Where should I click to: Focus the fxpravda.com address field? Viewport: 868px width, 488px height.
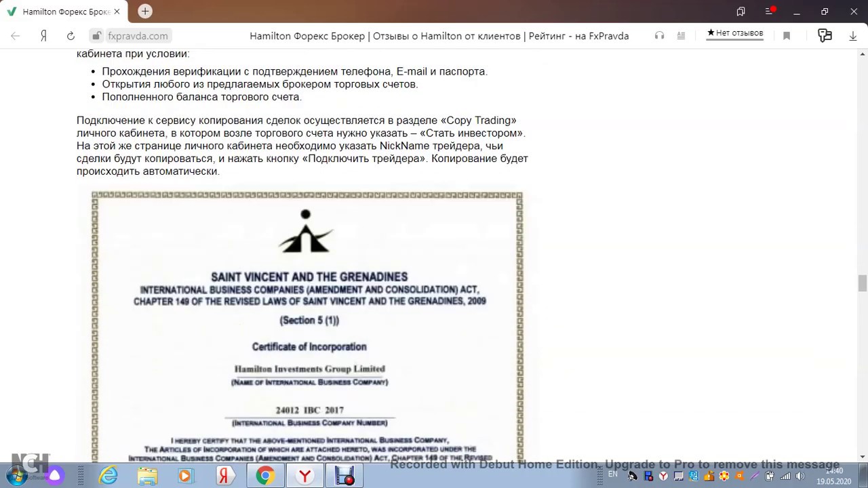(x=138, y=36)
